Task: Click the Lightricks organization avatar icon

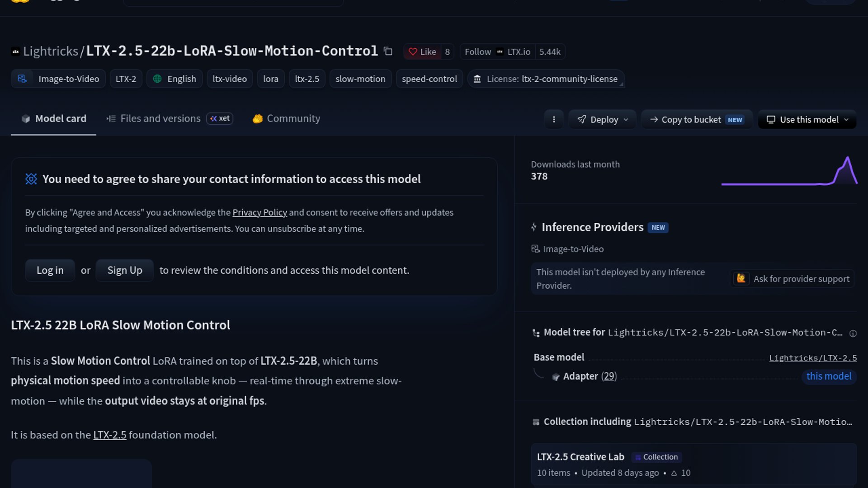Action: point(15,52)
